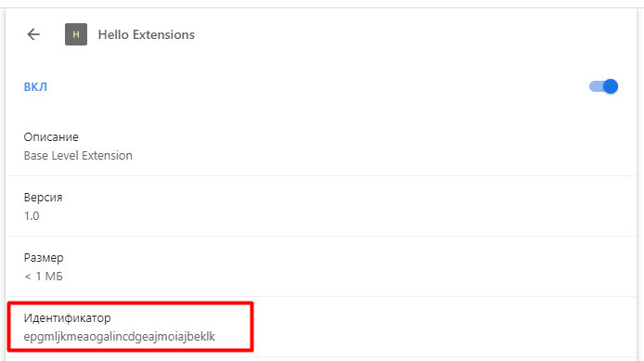Click the blue knob of the enabled switch
644x361 pixels.
pyautogui.click(x=611, y=86)
